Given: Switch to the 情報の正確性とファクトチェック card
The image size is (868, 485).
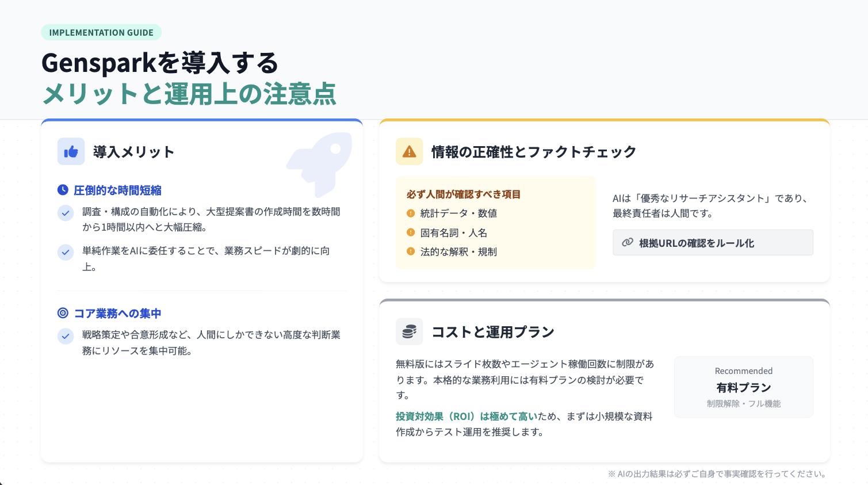Looking at the screenshot, I should tap(533, 151).
